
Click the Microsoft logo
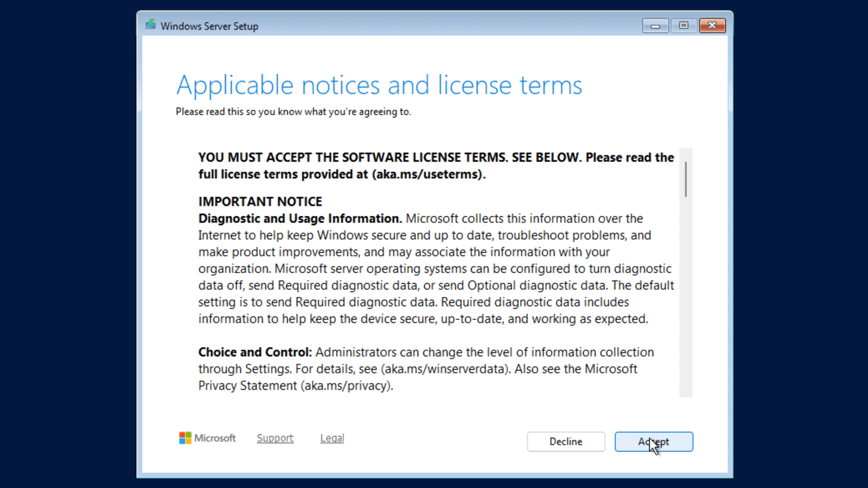click(207, 438)
